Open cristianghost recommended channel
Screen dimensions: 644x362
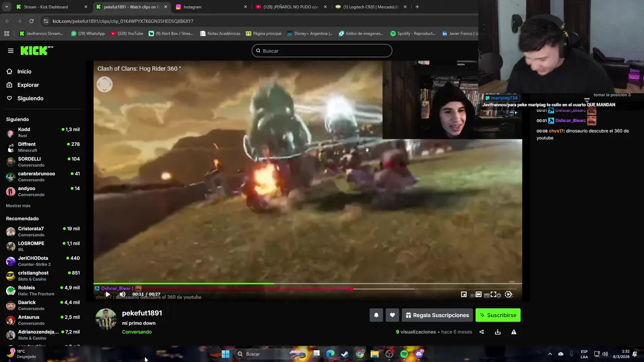[x=43, y=276]
